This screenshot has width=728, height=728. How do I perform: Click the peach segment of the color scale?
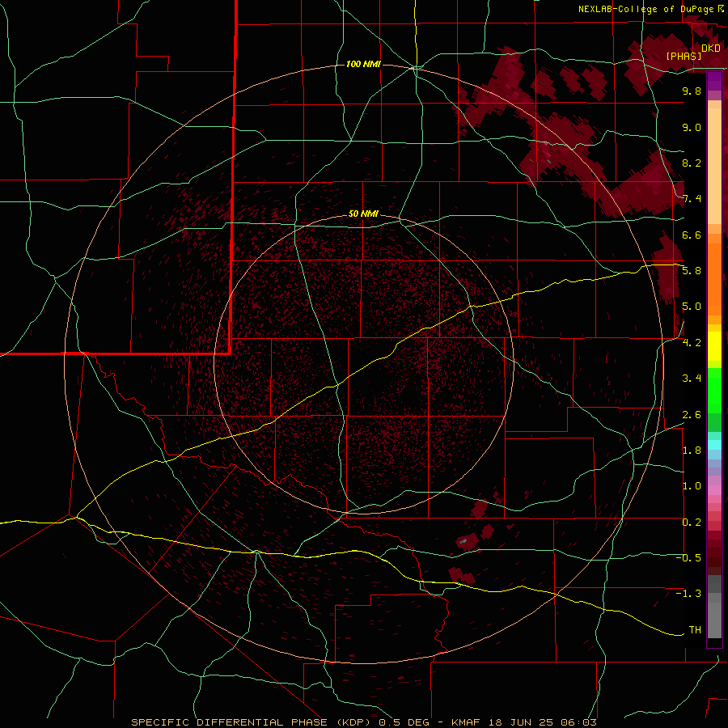click(714, 166)
